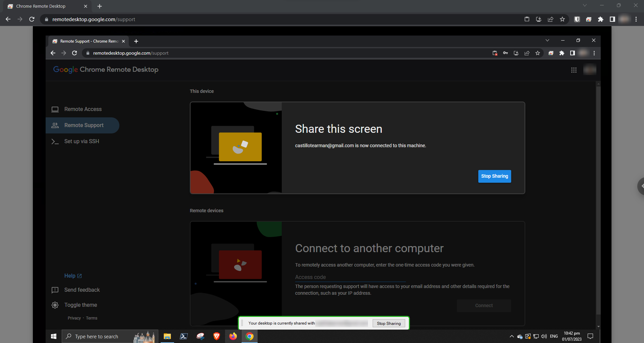Click the page vertical scrollbar
The image size is (644, 343).
[598, 201]
